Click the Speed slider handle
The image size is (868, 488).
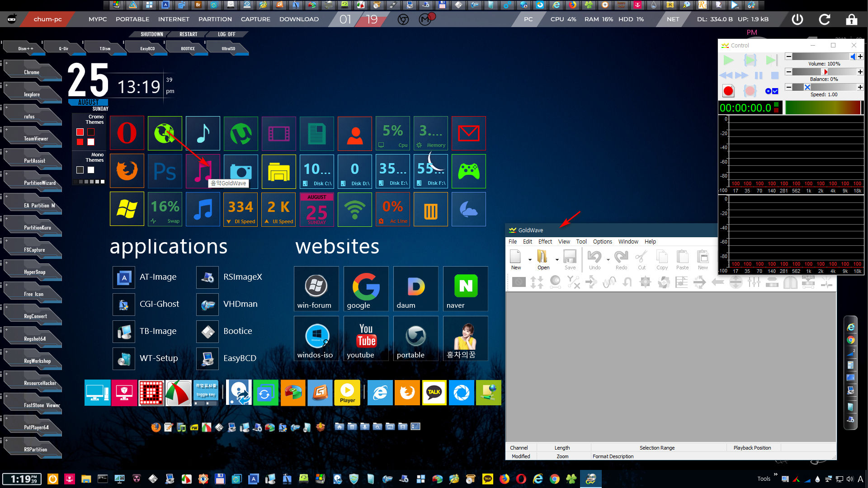click(x=807, y=87)
